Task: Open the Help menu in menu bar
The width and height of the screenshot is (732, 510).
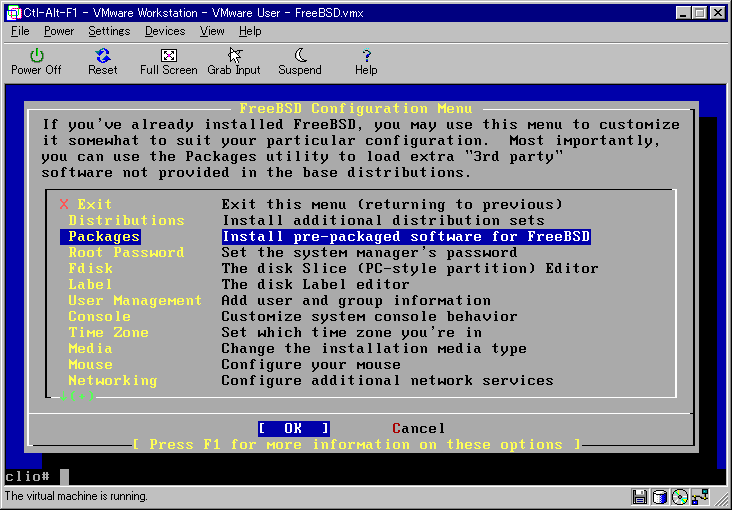Action: point(250,31)
